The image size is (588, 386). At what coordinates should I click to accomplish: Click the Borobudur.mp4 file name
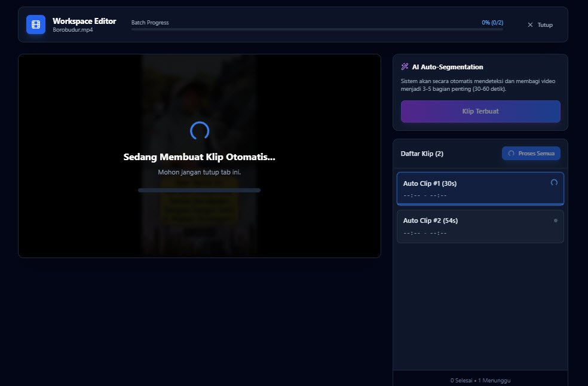pyautogui.click(x=73, y=30)
